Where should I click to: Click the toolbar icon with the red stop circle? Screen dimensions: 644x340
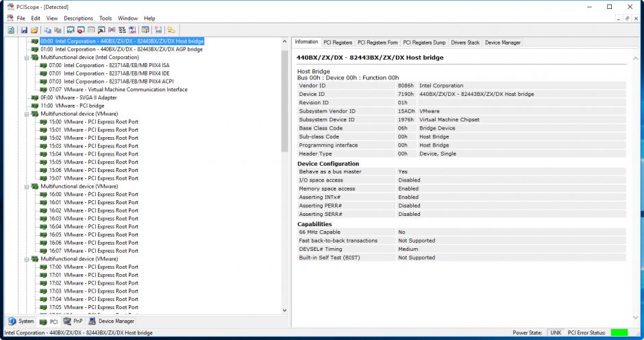coord(81,30)
